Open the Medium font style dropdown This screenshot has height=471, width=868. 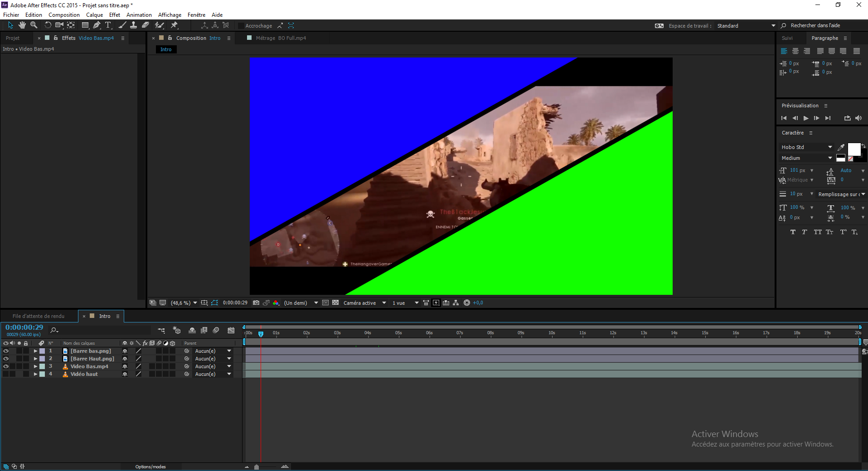pos(806,158)
